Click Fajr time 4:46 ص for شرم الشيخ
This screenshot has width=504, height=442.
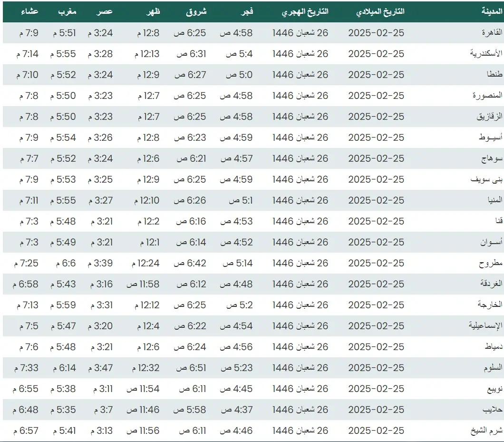pyautogui.click(x=236, y=431)
